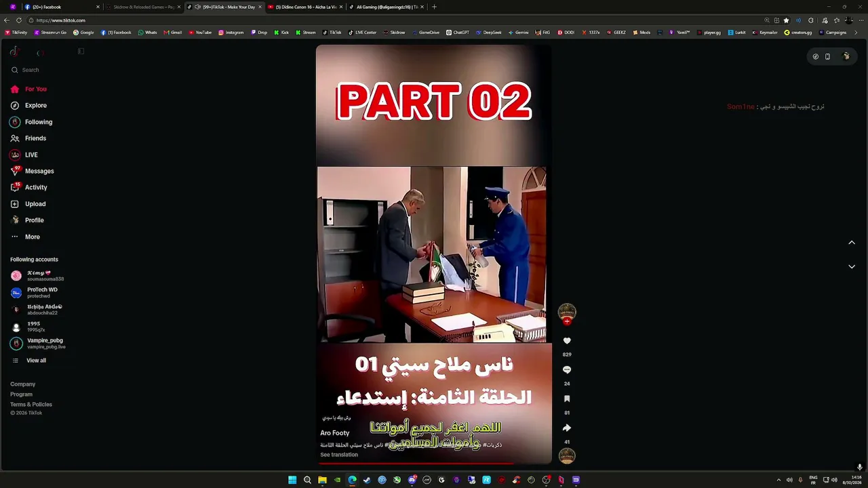Open the LIVE Center bookmark
The image size is (868, 488).
tap(362, 33)
